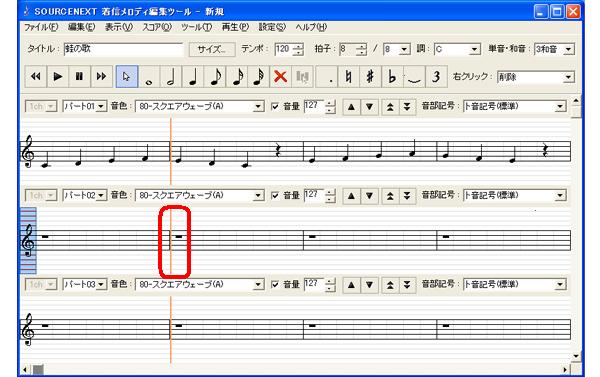Pause playback
The image size is (600, 377).
click(x=80, y=77)
